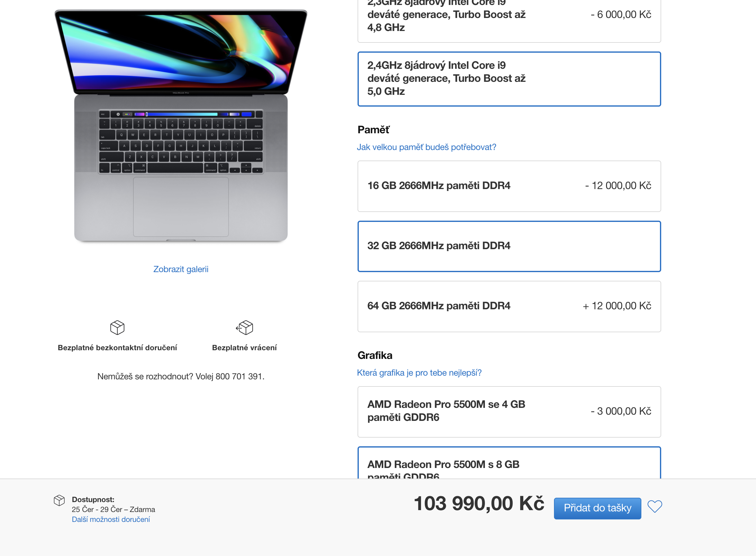The image size is (756, 556).
Task: Select AMD Radeon Pro 5500M 8 GB graphics
Action: pos(509,463)
